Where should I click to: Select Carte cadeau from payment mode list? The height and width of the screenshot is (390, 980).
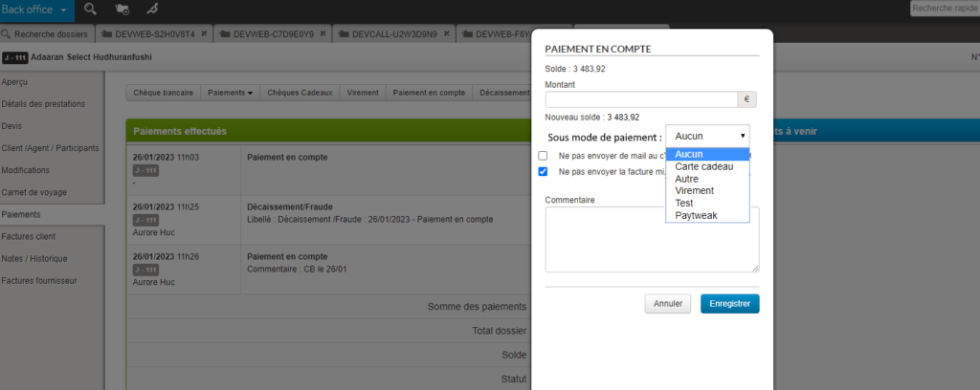(703, 166)
